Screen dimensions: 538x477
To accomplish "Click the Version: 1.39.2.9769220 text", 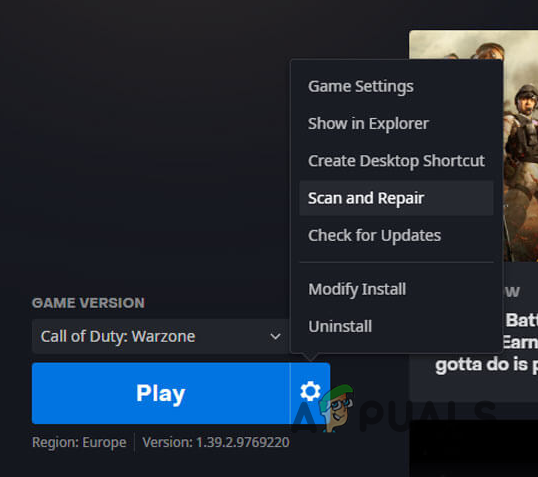I will pyautogui.click(x=216, y=442).
